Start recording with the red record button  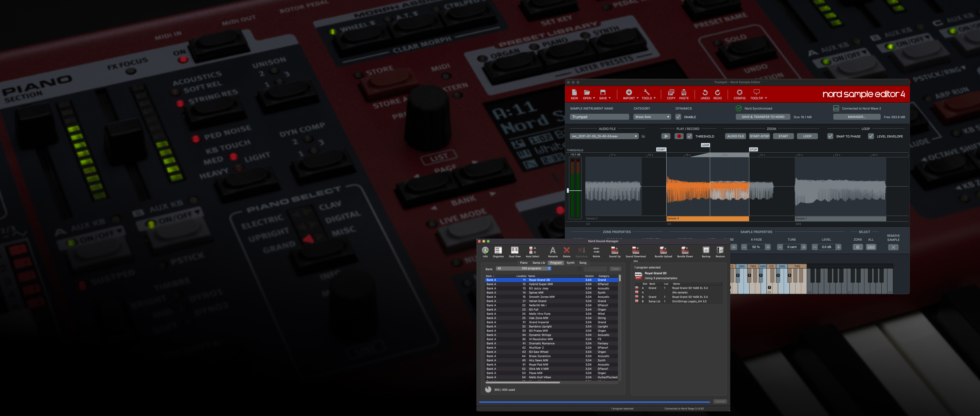point(679,136)
